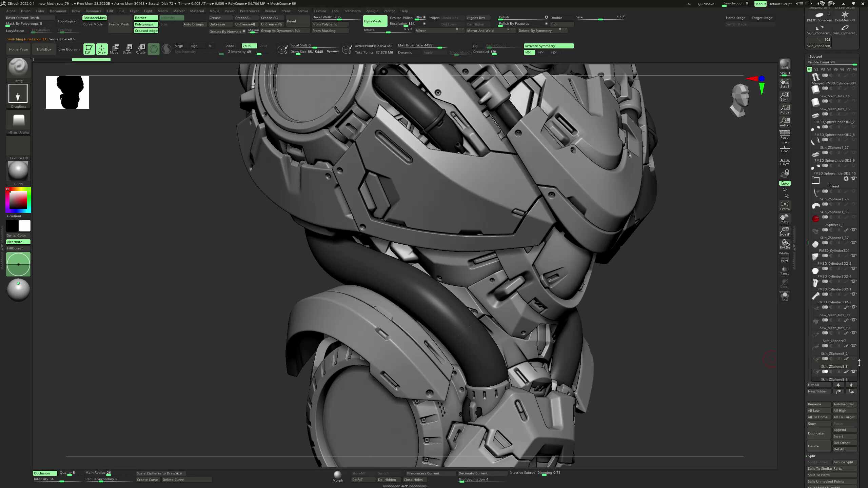Select the Rotate transform icon next to Scale
The width and height of the screenshot is (868, 488).
pyautogui.click(x=140, y=49)
